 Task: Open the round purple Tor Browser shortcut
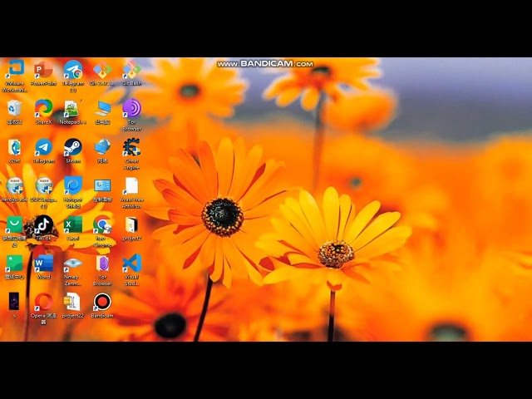pos(131,115)
